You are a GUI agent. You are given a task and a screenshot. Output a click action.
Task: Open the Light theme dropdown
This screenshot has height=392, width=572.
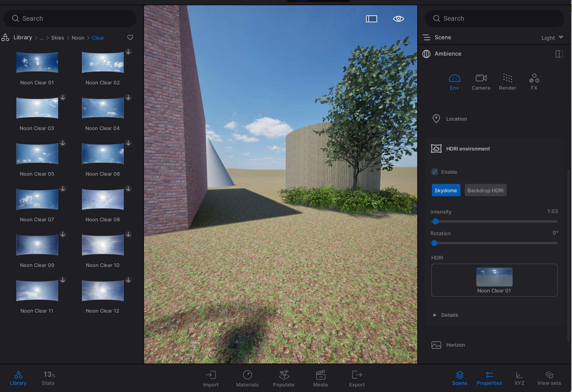[x=552, y=38]
